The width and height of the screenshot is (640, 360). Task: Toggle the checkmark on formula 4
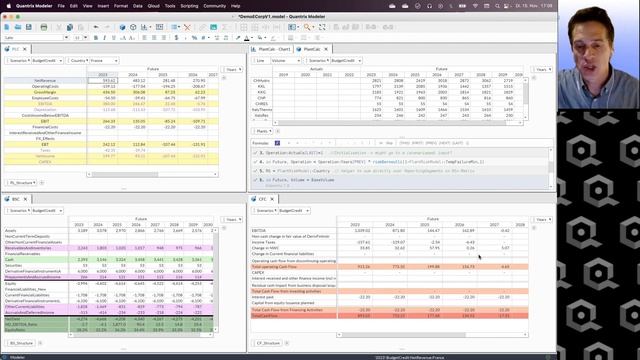[256, 162]
